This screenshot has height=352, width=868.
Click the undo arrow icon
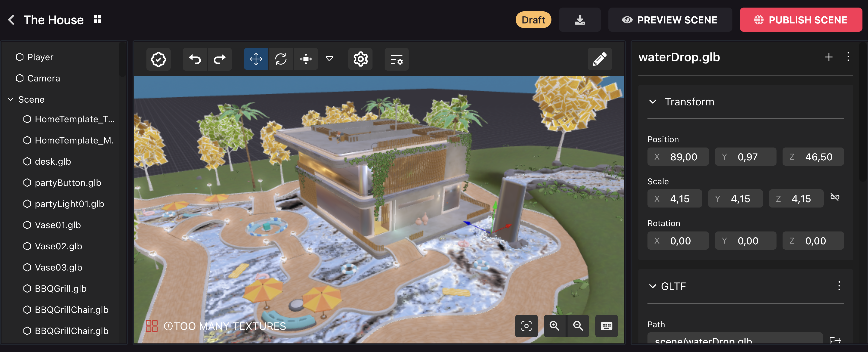click(x=195, y=59)
